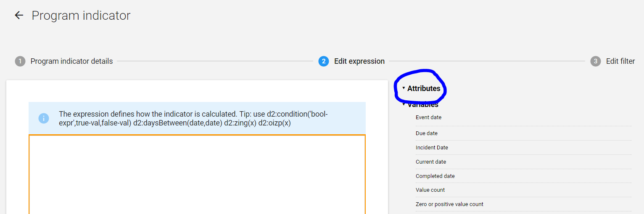This screenshot has width=644, height=214.
Task: Click the expression tip text
Action: pyautogui.click(x=193, y=118)
